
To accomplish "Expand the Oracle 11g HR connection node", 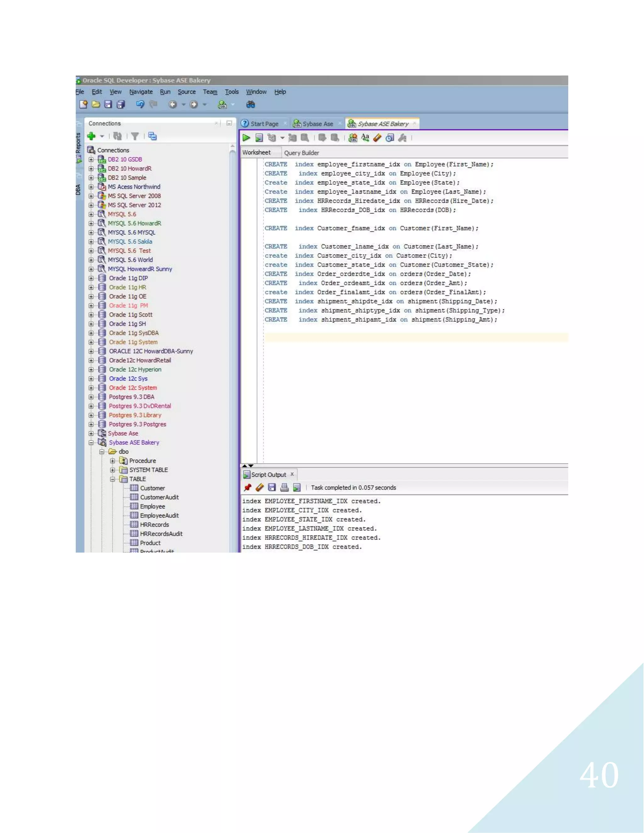I will pyautogui.click(x=91, y=287).
